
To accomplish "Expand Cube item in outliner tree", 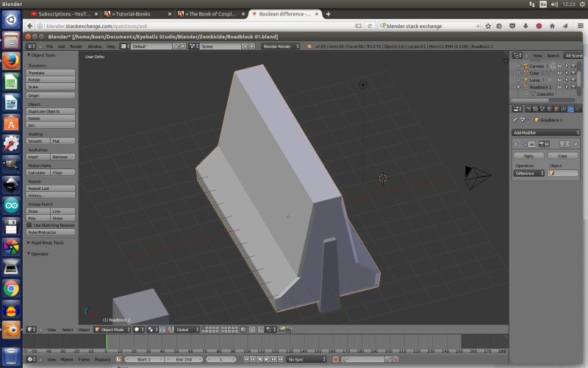I will coord(519,73).
